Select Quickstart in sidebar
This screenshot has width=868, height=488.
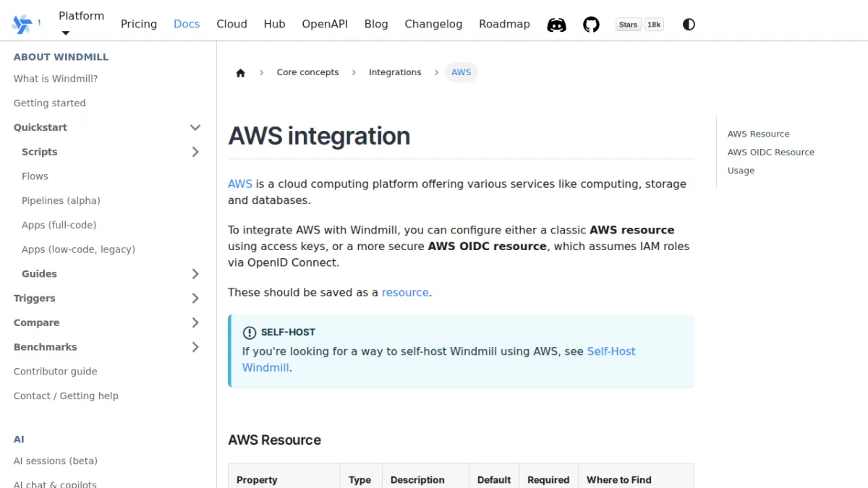pyautogui.click(x=41, y=127)
